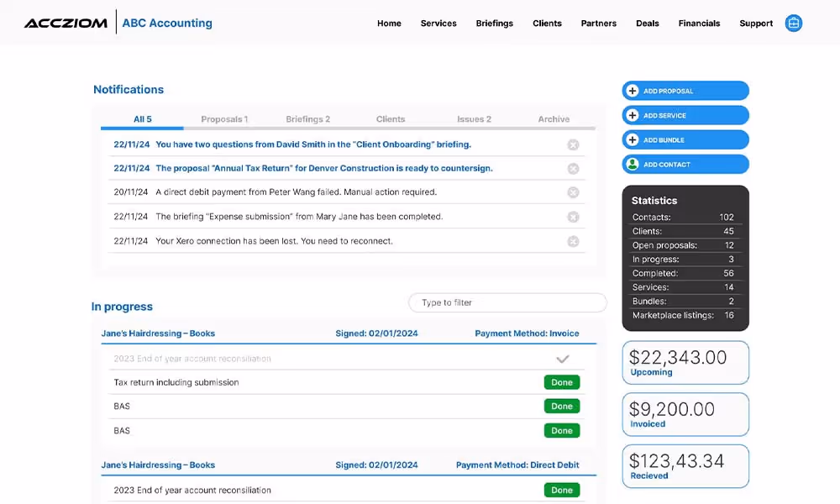
Task: Click the checkmark on the greyed reconciliation row
Action: [x=562, y=359]
